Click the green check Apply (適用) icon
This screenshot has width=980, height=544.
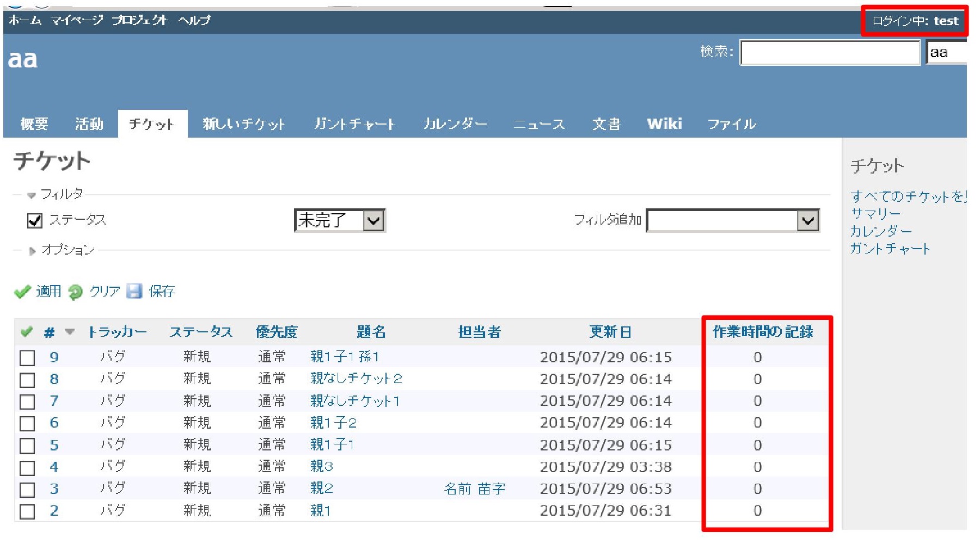(22, 292)
